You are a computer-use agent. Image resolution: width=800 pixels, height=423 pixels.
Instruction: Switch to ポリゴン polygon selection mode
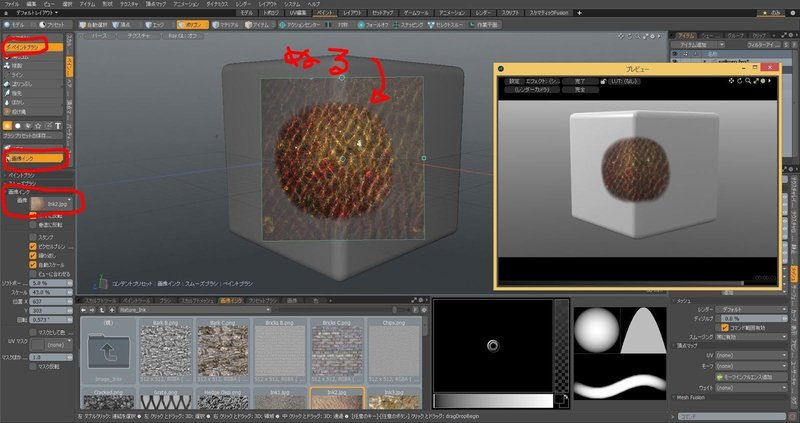[193, 24]
